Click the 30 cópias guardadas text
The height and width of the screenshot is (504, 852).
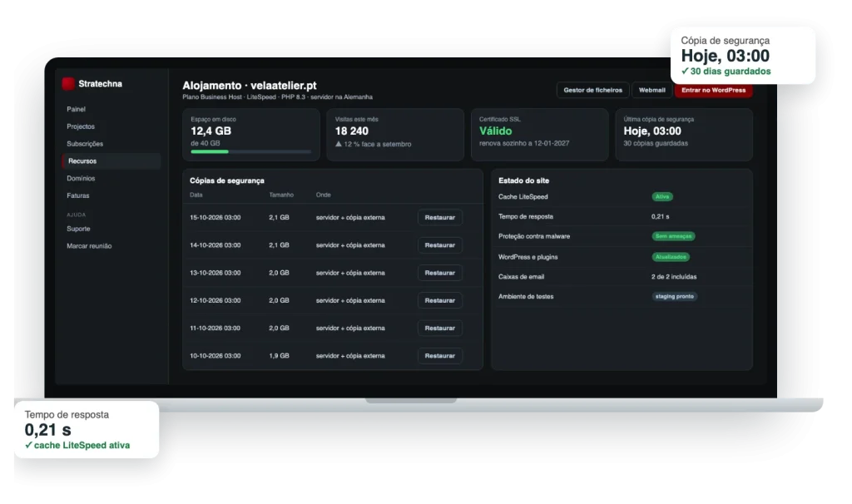click(x=656, y=143)
